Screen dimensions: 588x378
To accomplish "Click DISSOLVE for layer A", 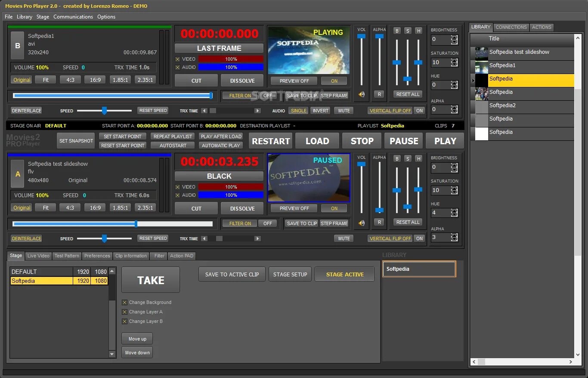I will tap(242, 208).
